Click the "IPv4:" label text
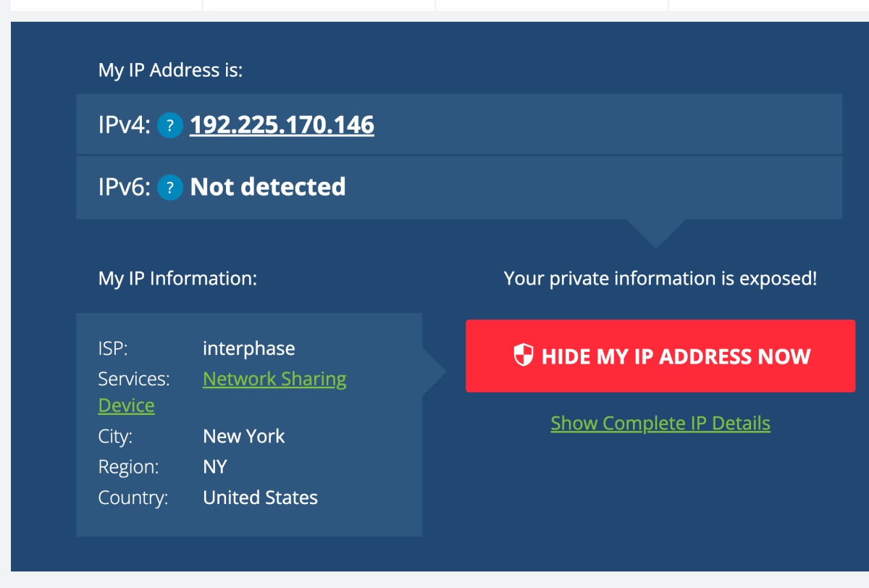The height and width of the screenshot is (588, 869). [x=124, y=125]
